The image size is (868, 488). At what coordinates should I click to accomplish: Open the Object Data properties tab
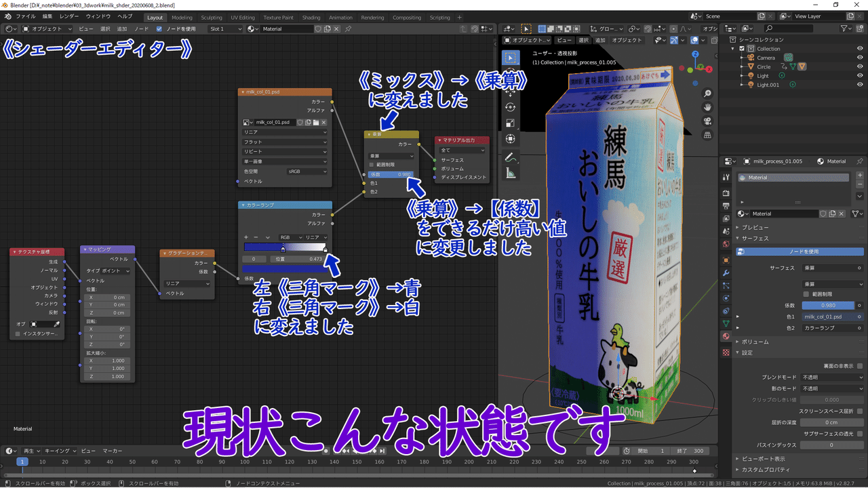726,324
